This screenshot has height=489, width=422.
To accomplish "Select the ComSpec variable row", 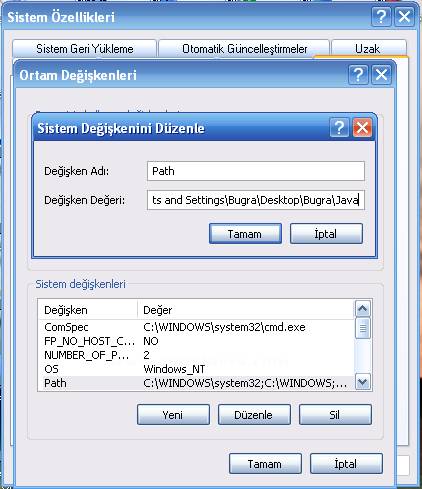I will click(196, 327).
